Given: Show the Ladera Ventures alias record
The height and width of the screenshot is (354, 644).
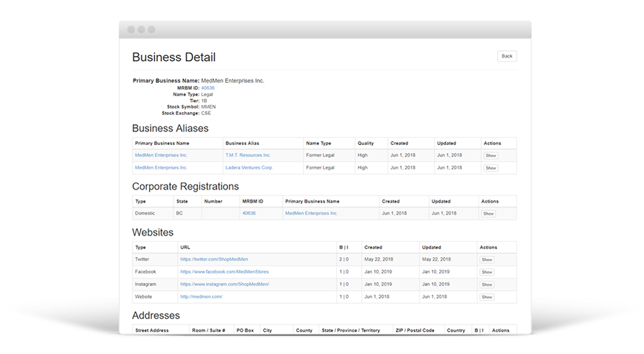Looking at the screenshot, I should (491, 168).
